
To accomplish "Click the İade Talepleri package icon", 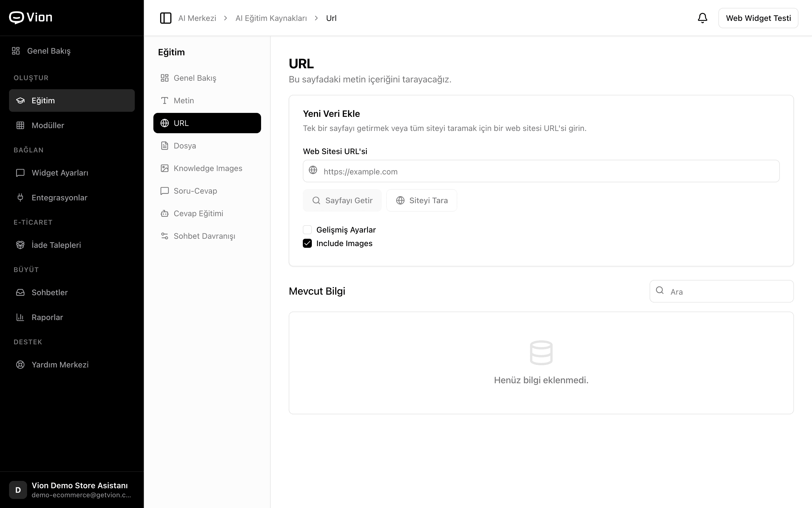I will [x=20, y=245].
